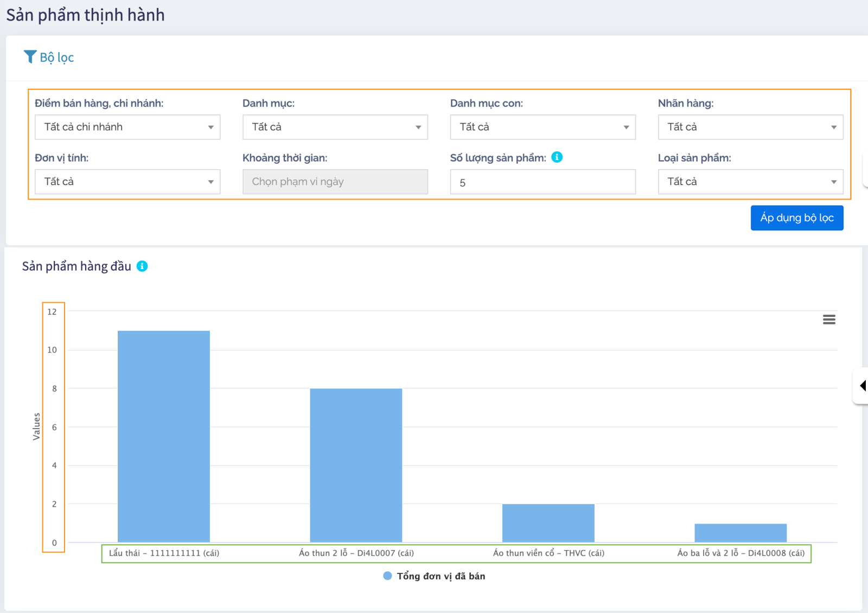Open Điểm bán hàng, chi nhánh dropdown
This screenshot has height=613, width=868.
(127, 127)
